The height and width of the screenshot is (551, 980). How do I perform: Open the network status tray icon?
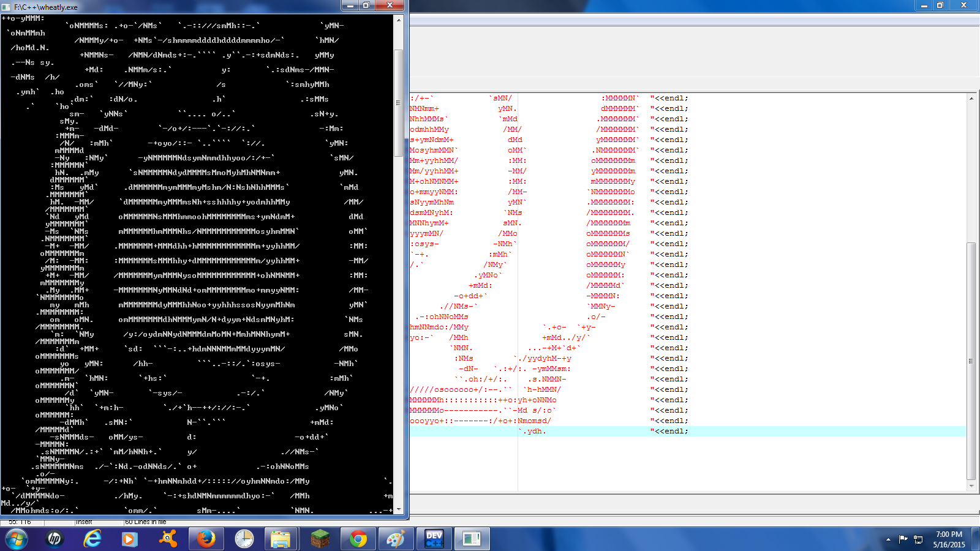(x=918, y=539)
